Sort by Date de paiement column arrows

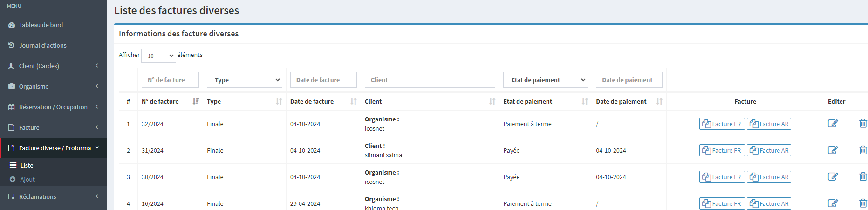click(x=659, y=101)
